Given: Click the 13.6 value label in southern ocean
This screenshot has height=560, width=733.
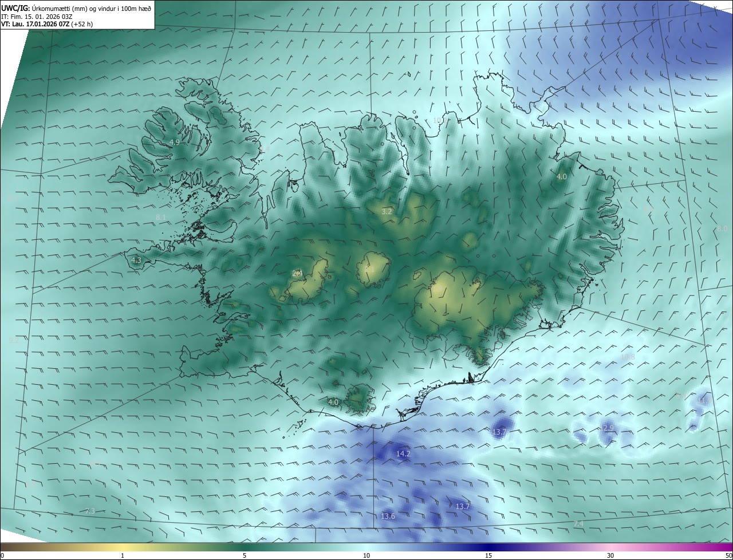Looking at the screenshot, I should (x=388, y=516).
